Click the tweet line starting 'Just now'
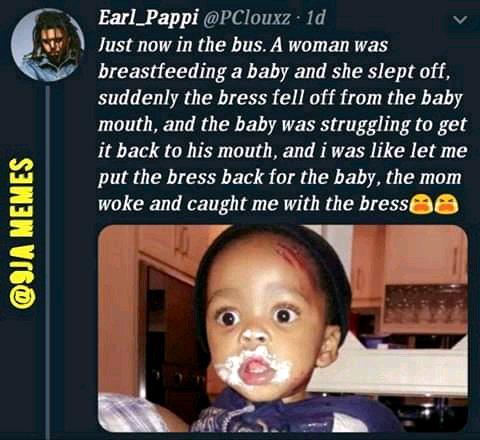This screenshot has height=440, width=480. coord(243,45)
